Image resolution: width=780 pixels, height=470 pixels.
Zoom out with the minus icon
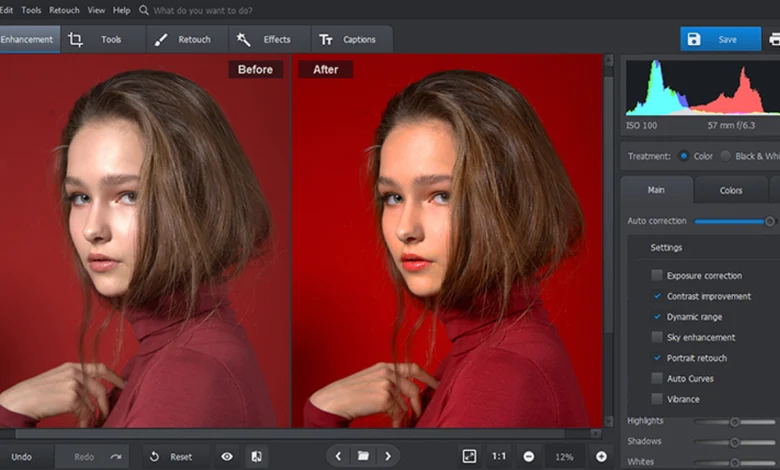[x=528, y=456]
